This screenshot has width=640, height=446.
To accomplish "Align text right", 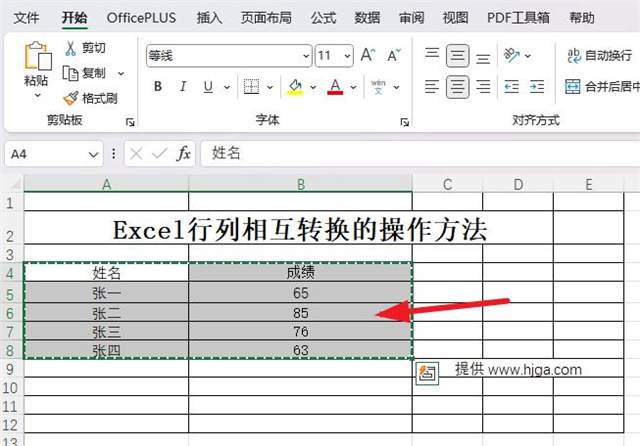I will (x=483, y=87).
